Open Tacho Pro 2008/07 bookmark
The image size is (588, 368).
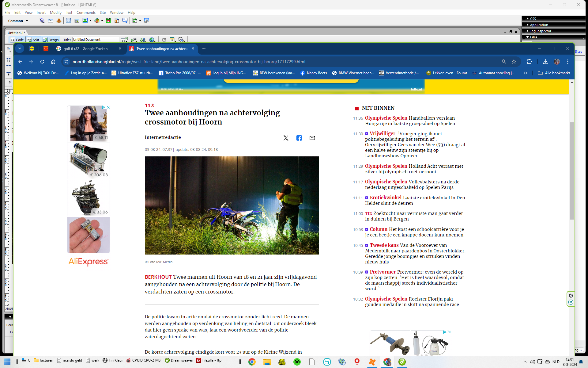point(180,73)
